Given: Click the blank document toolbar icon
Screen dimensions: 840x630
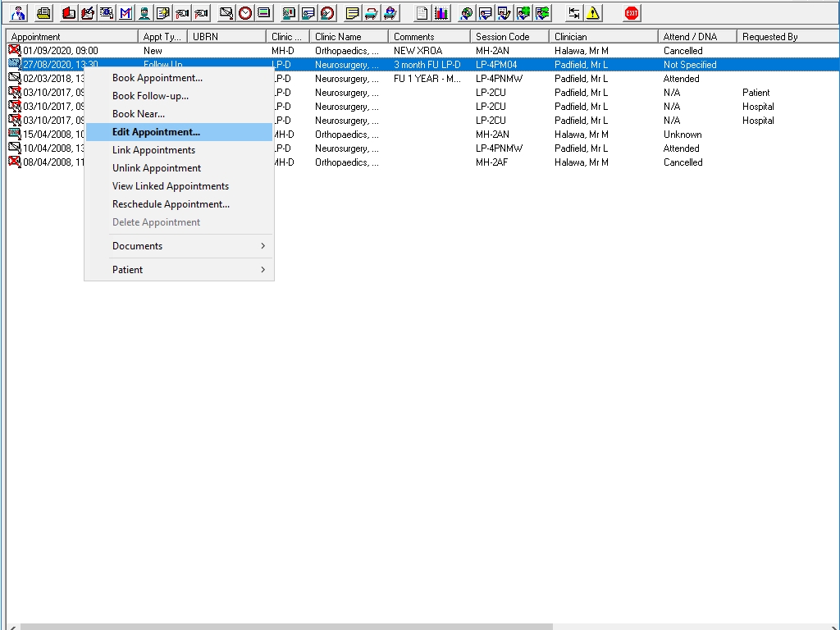Looking at the screenshot, I should point(422,13).
